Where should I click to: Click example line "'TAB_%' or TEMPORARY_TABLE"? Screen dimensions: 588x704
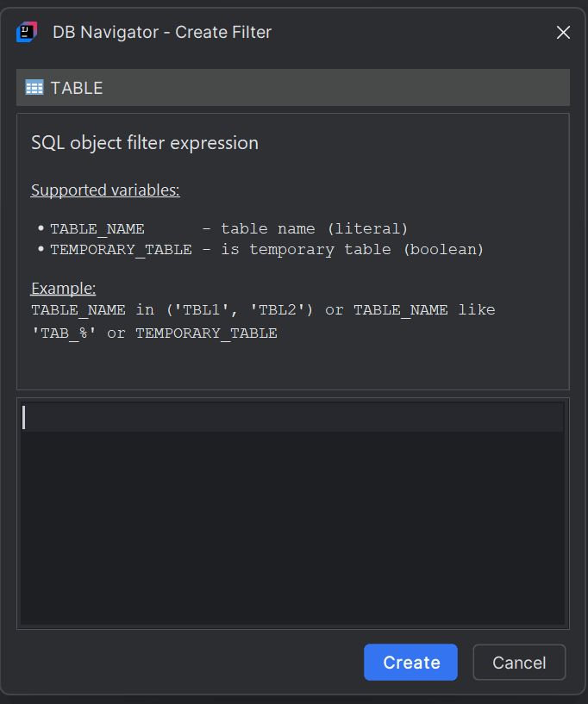pos(154,333)
